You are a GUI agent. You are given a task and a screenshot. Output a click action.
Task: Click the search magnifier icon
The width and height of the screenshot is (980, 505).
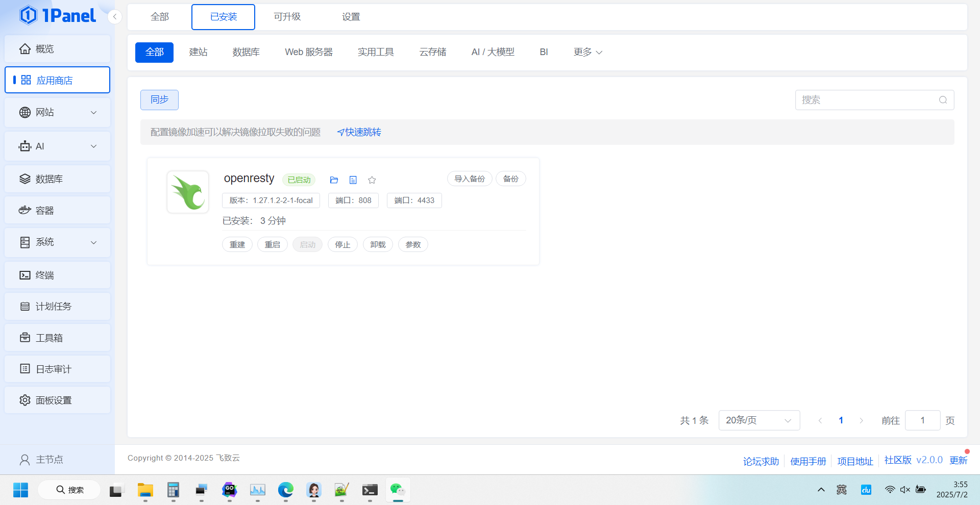point(943,100)
